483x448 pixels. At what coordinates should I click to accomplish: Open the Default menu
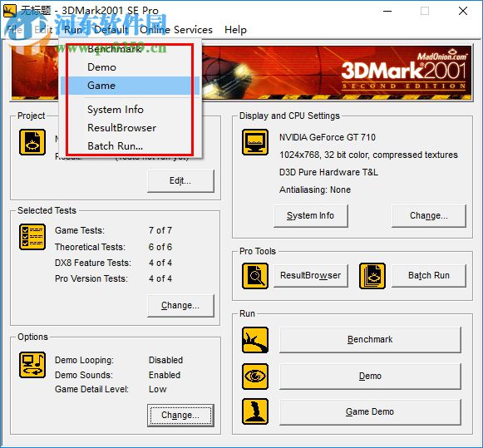coord(111,30)
